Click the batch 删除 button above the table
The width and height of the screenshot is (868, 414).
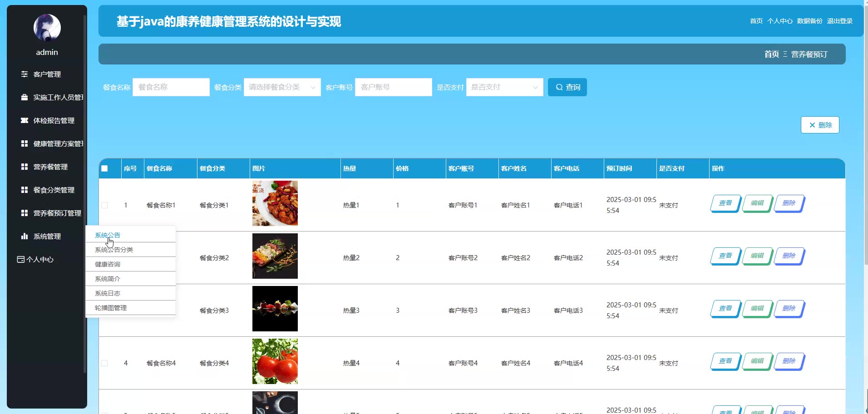tap(820, 125)
